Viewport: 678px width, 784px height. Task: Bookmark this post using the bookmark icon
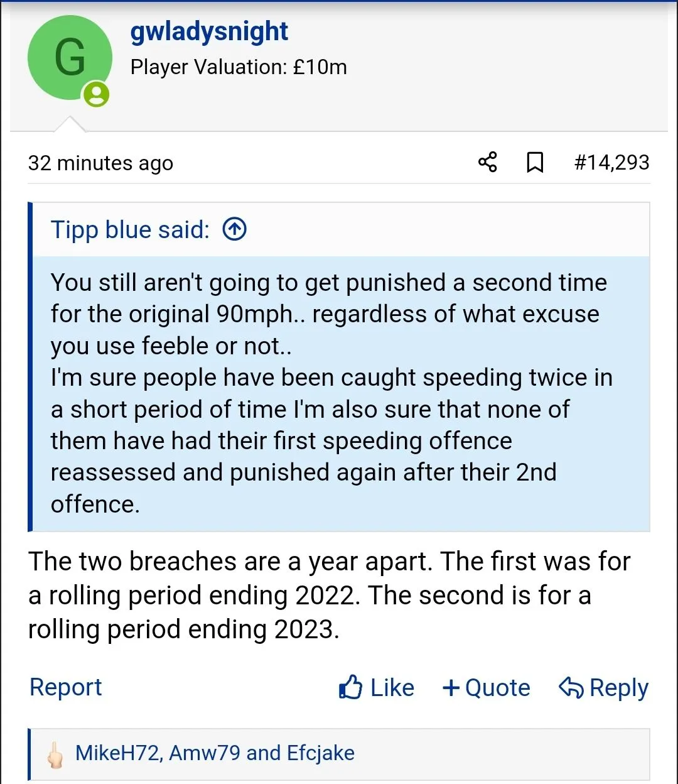(534, 163)
